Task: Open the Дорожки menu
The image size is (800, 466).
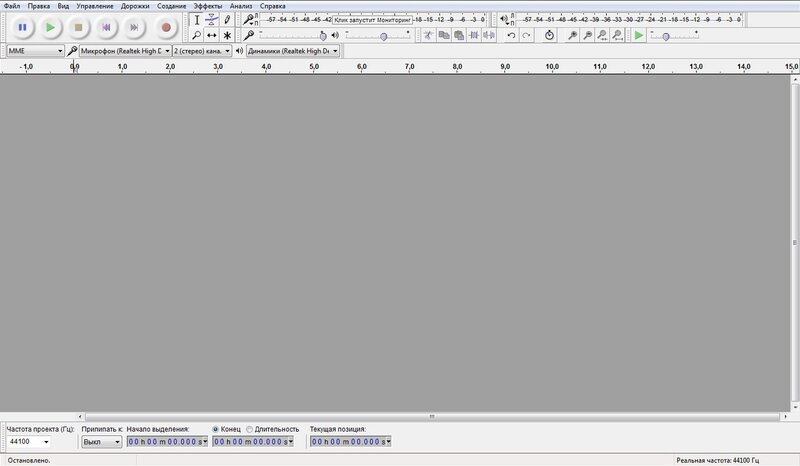Action: pos(135,6)
